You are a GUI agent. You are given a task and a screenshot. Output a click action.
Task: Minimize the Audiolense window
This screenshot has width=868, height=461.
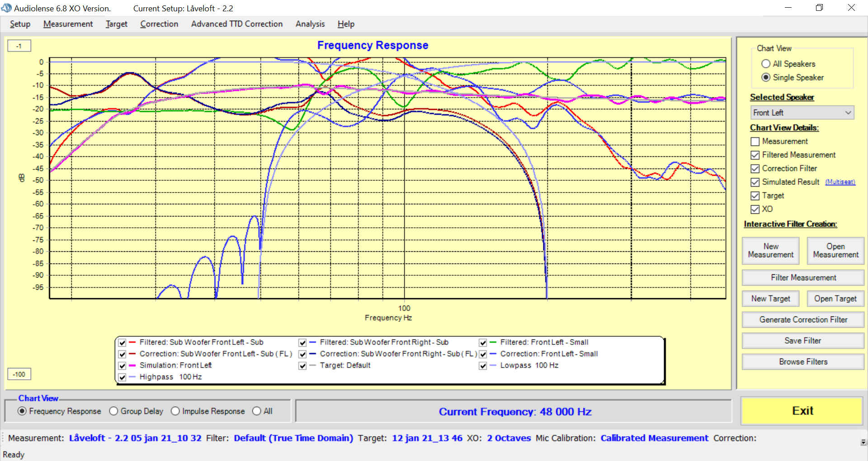click(788, 8)
